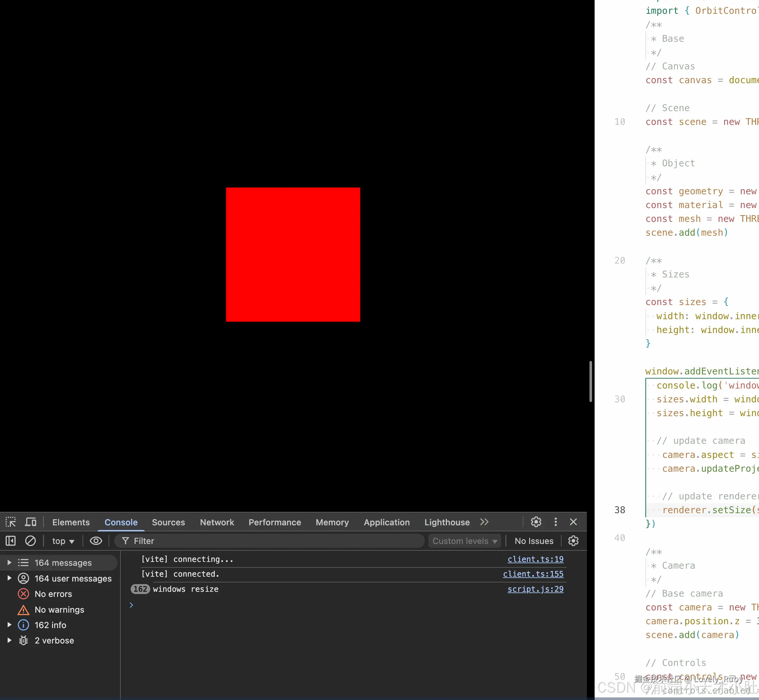Select the No warnings filter
This screenshot has height=700, width=759.
coord(59,609)
